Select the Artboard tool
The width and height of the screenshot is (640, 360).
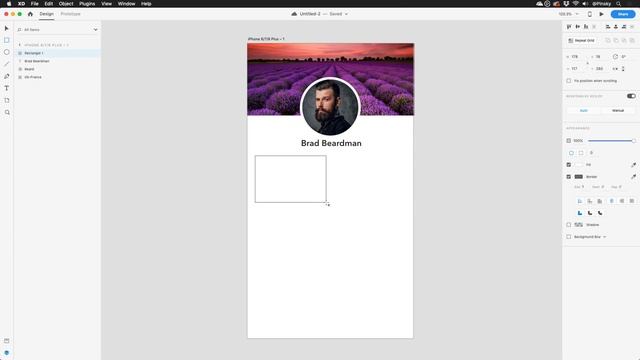(x=7, y=100)
